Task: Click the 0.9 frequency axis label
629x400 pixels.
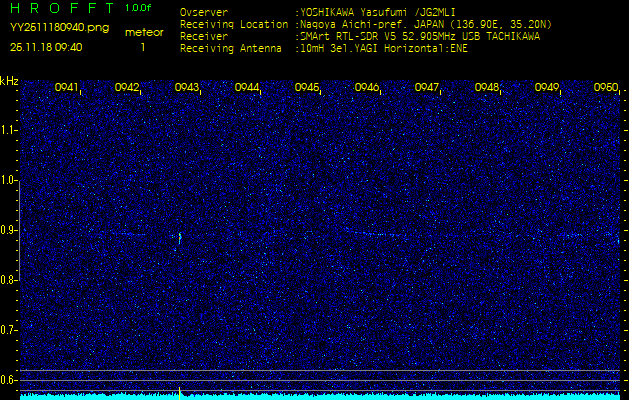Action: coord(9,230)
